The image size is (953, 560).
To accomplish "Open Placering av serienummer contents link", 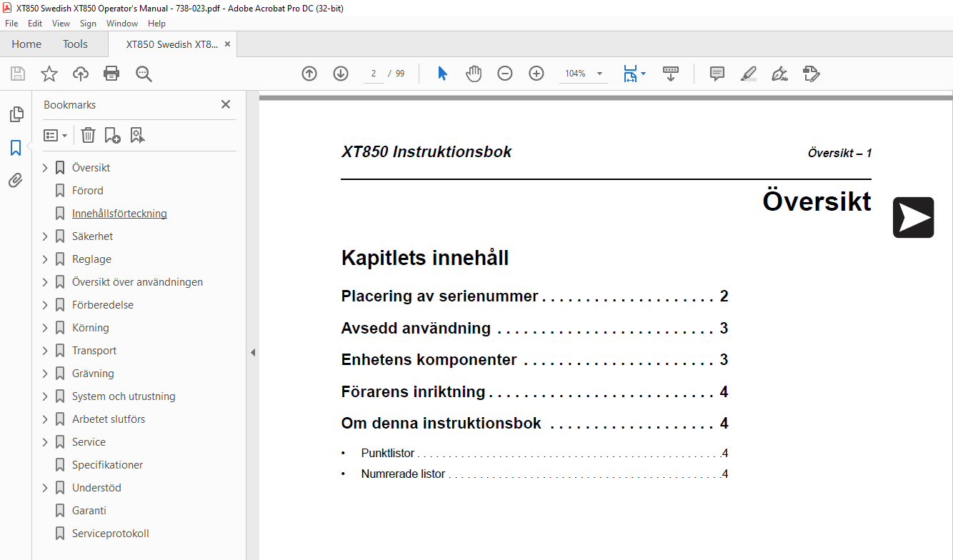I will 534,296.
